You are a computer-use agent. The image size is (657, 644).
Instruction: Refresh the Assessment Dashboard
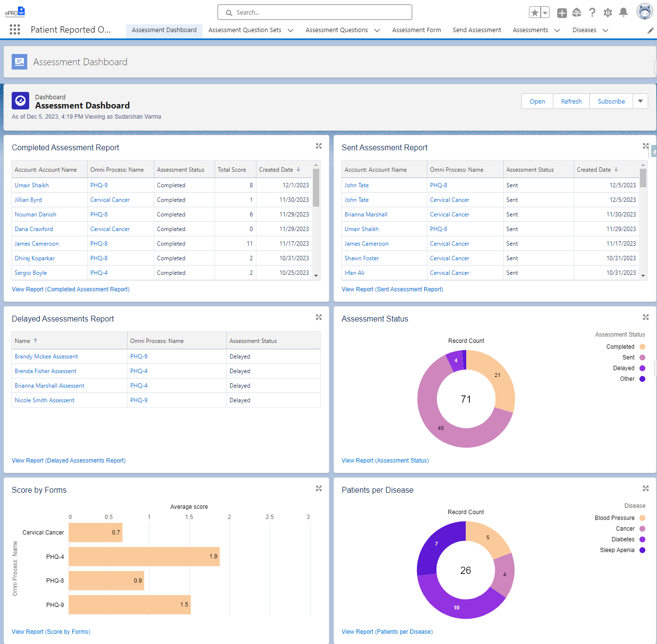click(571, 101)
